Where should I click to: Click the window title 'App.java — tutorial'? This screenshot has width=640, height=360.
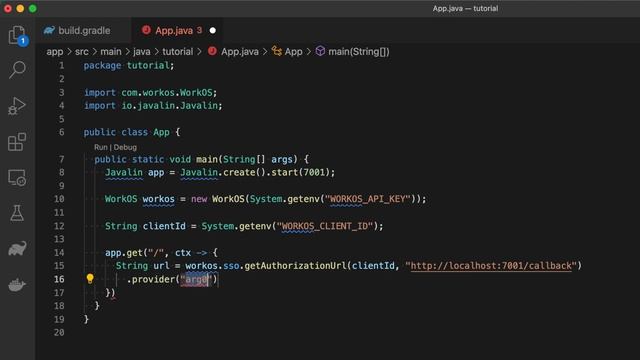point(465,9)
